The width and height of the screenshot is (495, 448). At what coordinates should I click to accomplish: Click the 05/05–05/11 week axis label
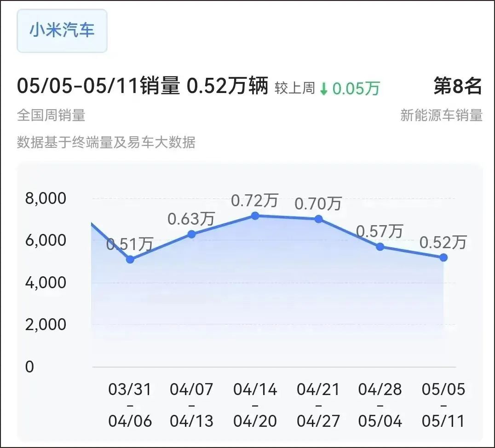click(x=443, y=405)
